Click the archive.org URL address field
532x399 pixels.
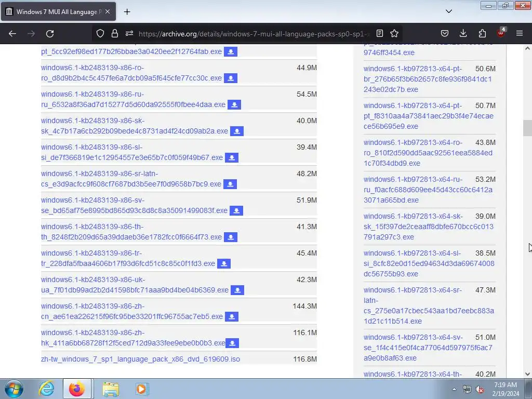(253, 34)
